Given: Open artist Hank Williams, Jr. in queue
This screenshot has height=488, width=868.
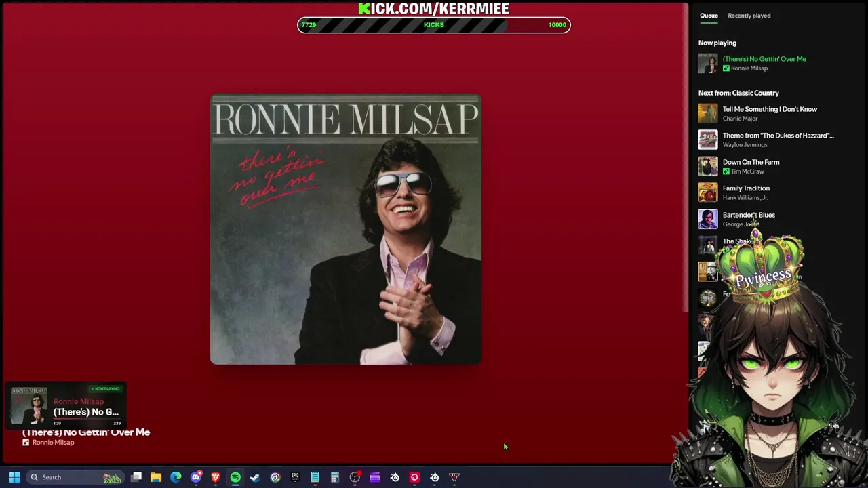Looking at the screenshot, I should click(745, 198).
